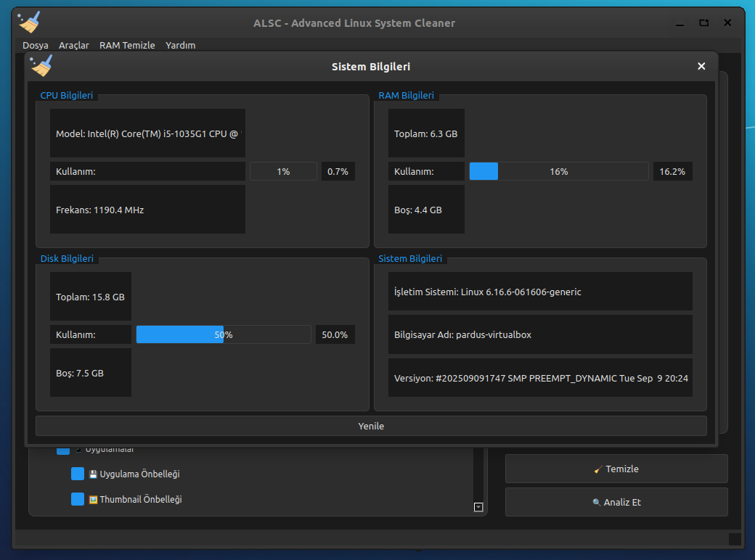755x560 pixels.
Task: Click the Analiz Et button
Action: (616, 502)
